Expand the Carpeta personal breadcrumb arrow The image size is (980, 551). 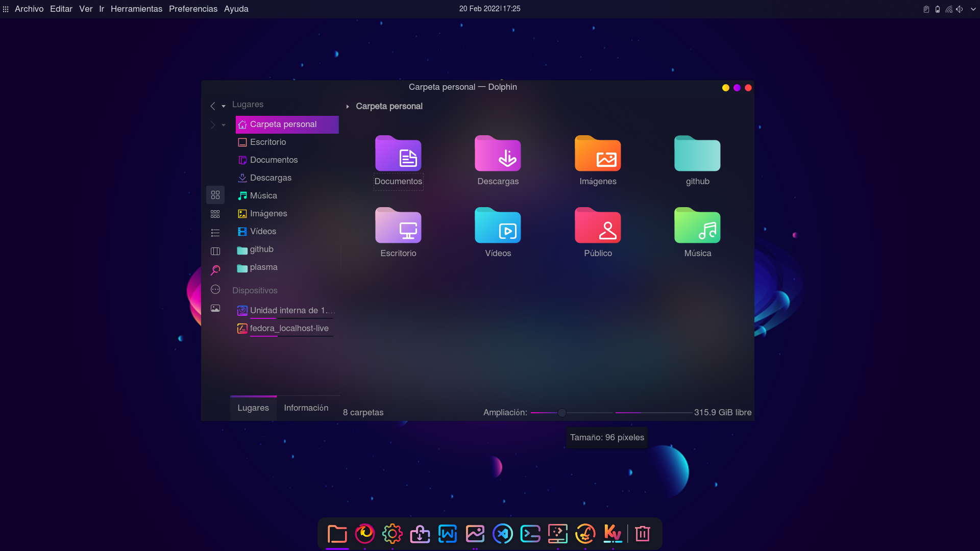[x=348, y=106]
